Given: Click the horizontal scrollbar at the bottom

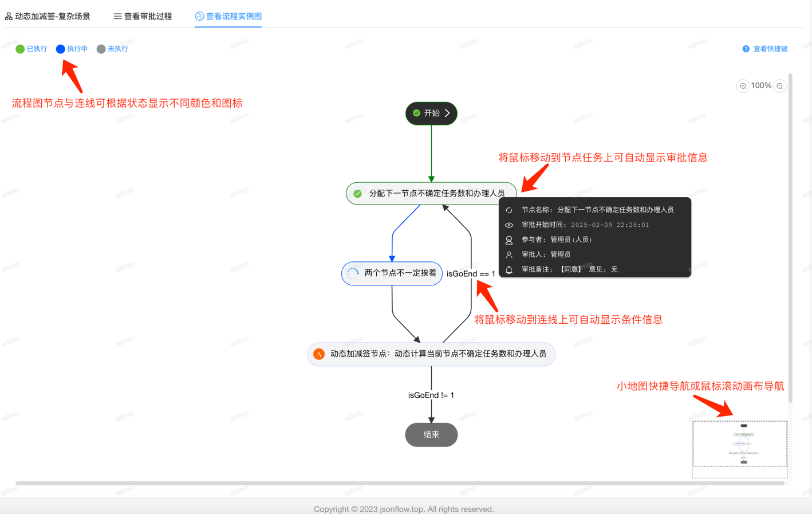Looking at the screenshot, I should tap(401, 484).
